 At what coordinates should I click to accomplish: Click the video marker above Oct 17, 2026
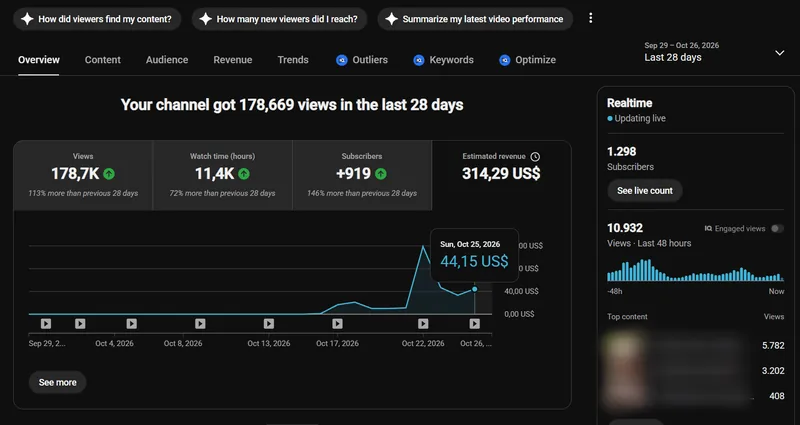pos(337,323)
